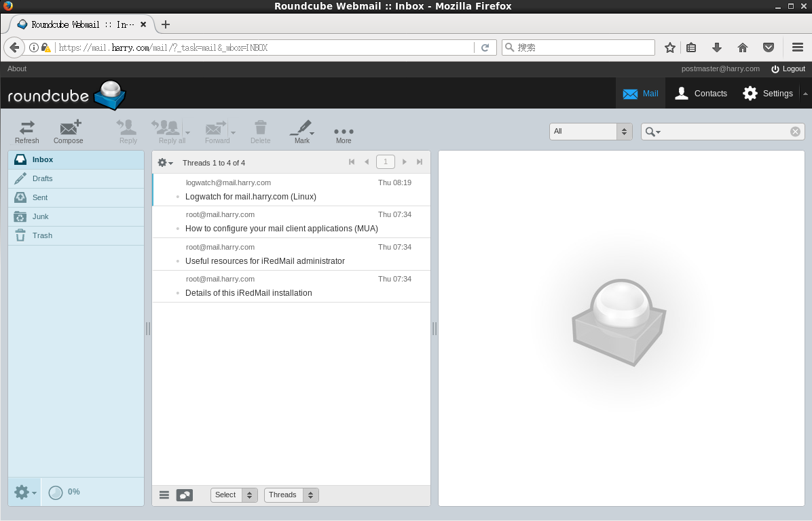Open the Inbox folder
812x521 pixels.
tap(76, 160)
